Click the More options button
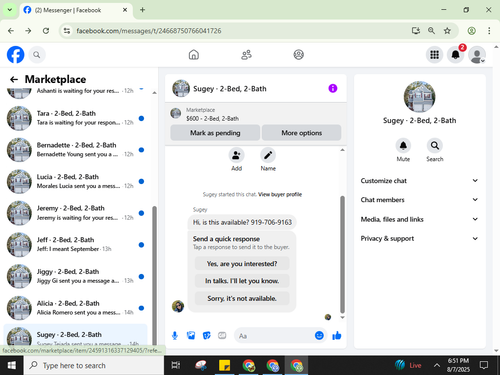The height and width of the screenshot is (375, 500). click(302, 133)
